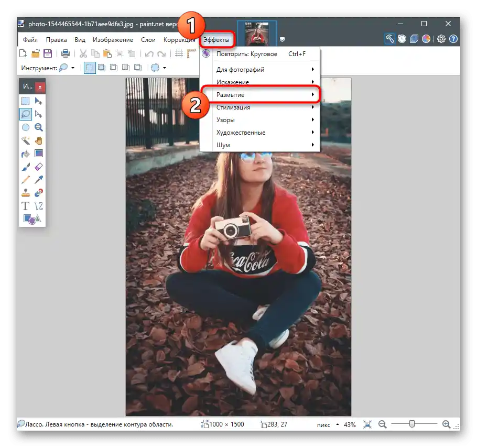
Task: Select the Line/Curve tool
Action: click(39, 206)
